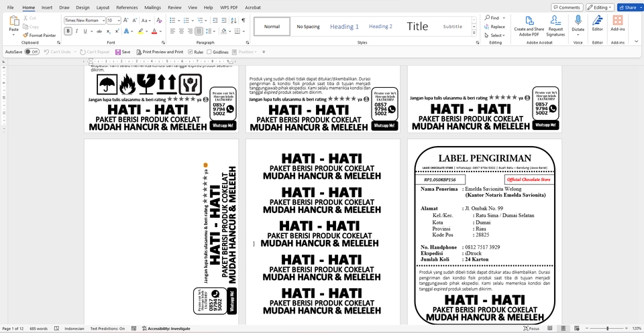Clear all formatting

coord(159,20)
